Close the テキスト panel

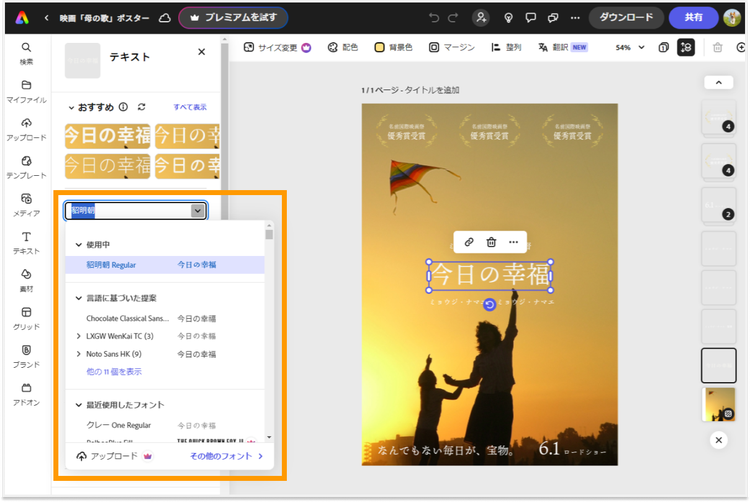pyautogui.click(x=201, y=52)
